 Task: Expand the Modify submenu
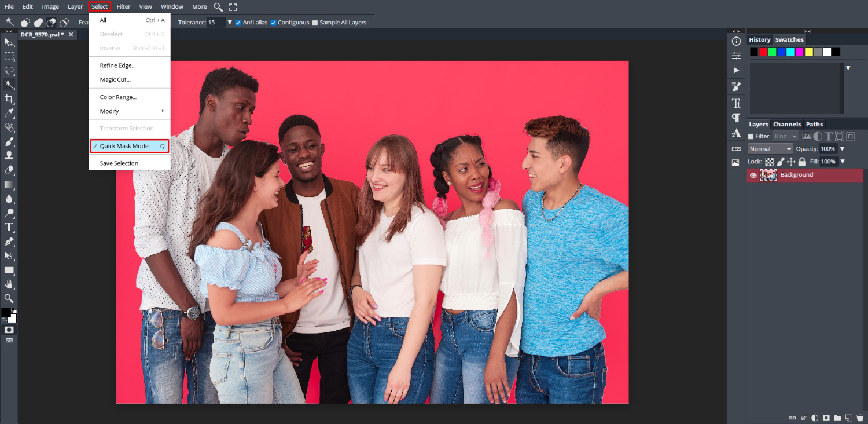pyautogui.click(x=130, y=111)
